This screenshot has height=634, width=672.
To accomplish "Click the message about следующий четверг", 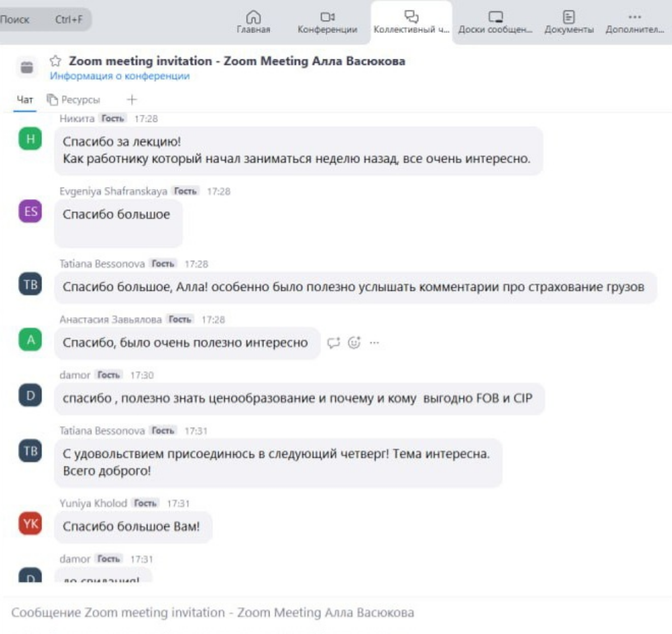I will pos(278,463).
